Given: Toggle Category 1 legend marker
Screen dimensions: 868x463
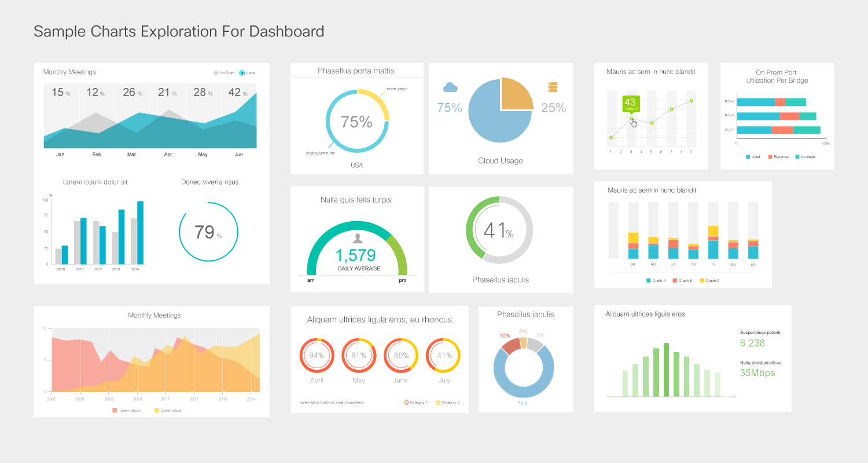Looking at the screenshot, I should click(x=406, y=402).
